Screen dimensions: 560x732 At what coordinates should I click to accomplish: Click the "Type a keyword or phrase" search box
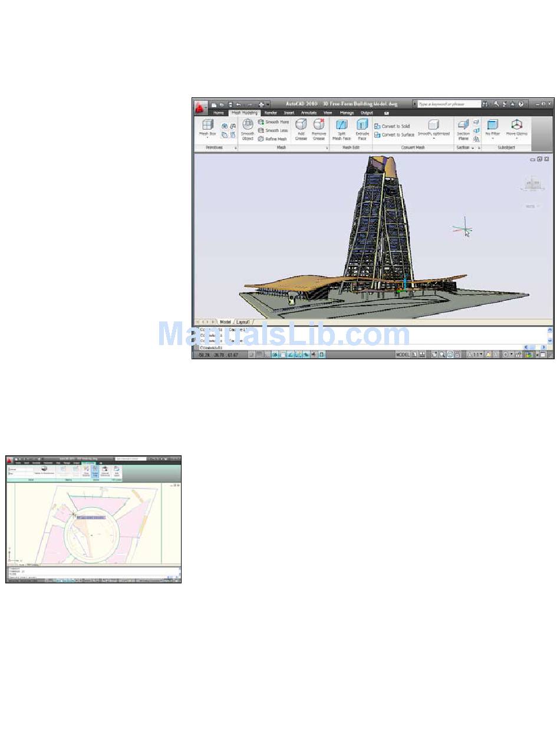[448, 104]
